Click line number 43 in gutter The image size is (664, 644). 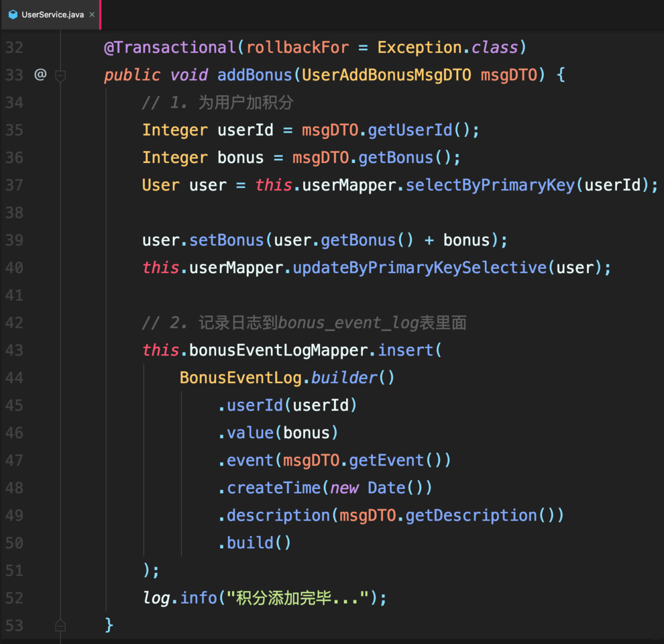pos(14,350)
